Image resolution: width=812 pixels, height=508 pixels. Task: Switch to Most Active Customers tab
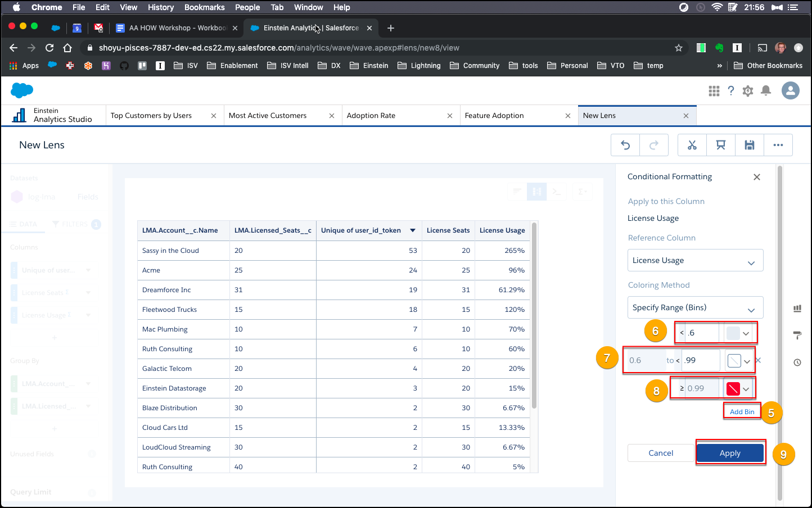point(268,116)
